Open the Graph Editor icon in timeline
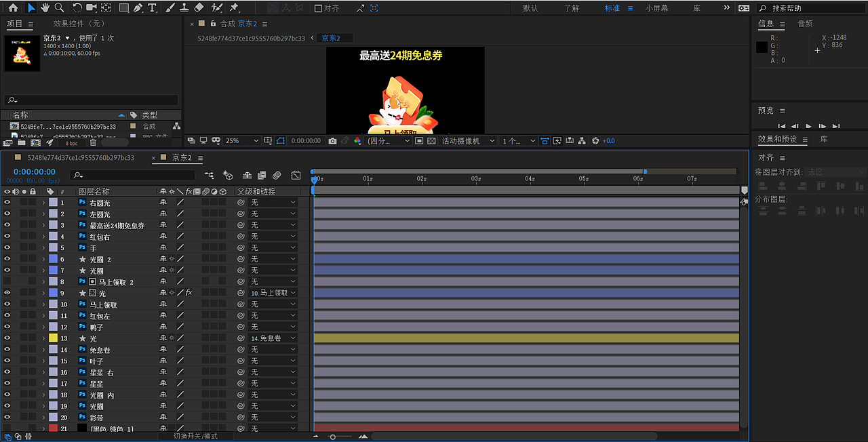Viewport: 868px width, 442px height. (296, 175)
